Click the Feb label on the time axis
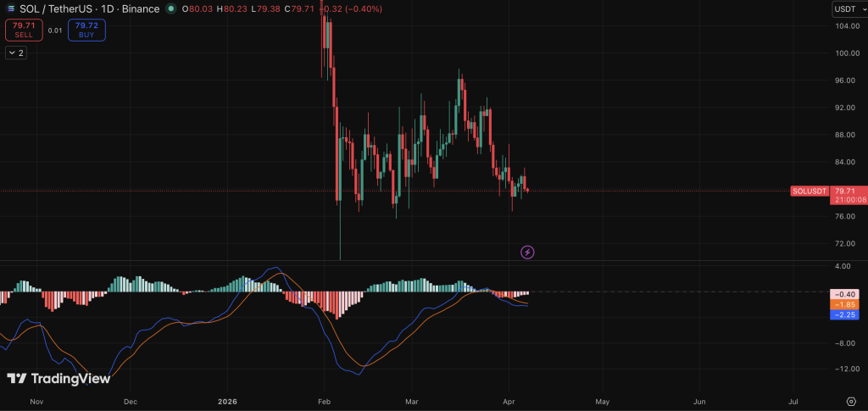 point(325,400)
